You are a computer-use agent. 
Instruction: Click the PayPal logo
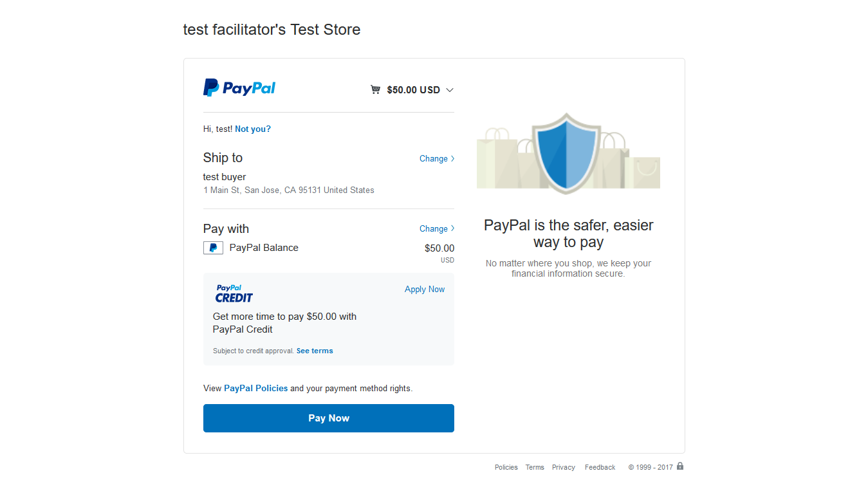coord(239,88)
